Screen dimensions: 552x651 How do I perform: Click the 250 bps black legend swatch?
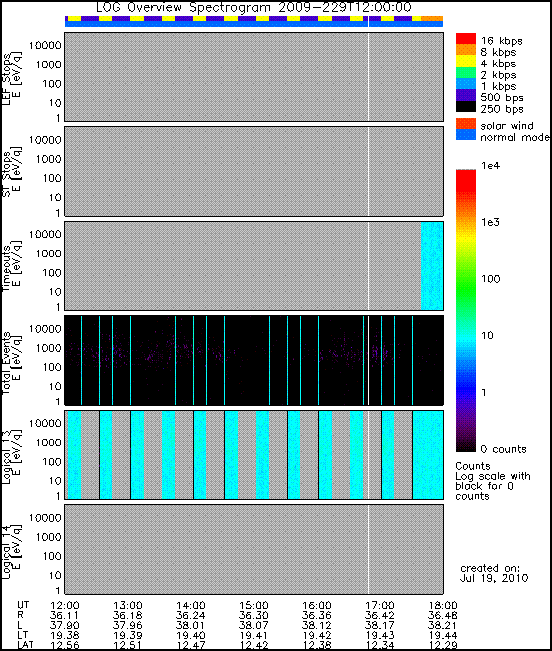click(x=466, y=106)
